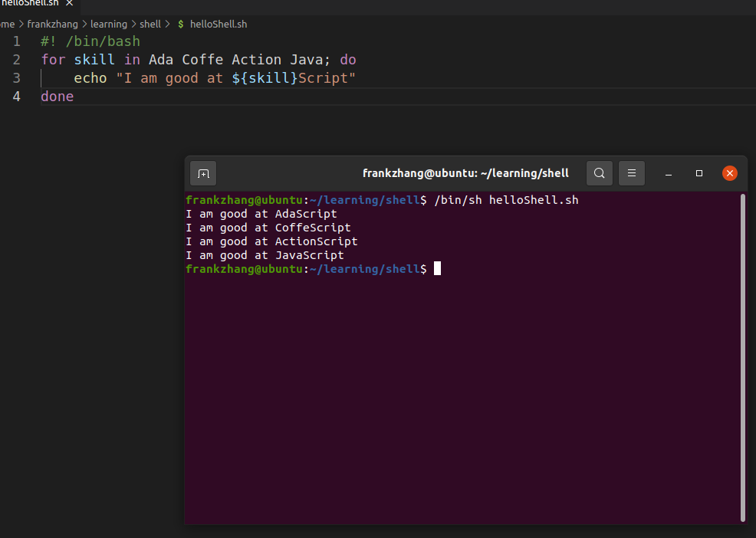Minimize the terminal window

click(669, 173)
